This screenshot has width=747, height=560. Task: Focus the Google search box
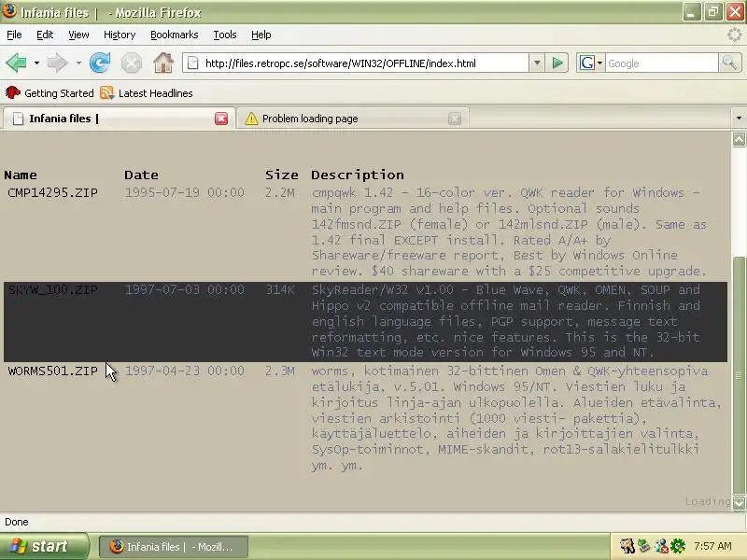coord(661,63)
